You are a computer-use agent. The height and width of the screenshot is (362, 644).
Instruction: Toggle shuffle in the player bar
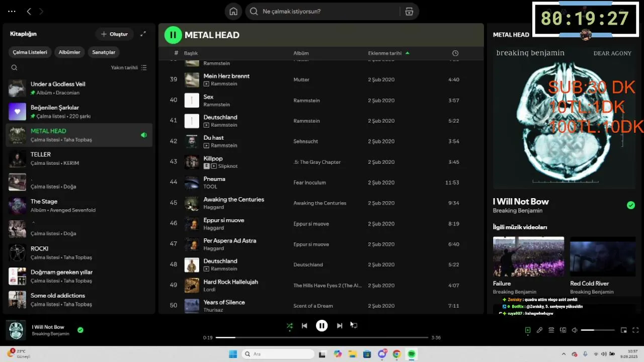pyautogui.click(x=289, y=326)
